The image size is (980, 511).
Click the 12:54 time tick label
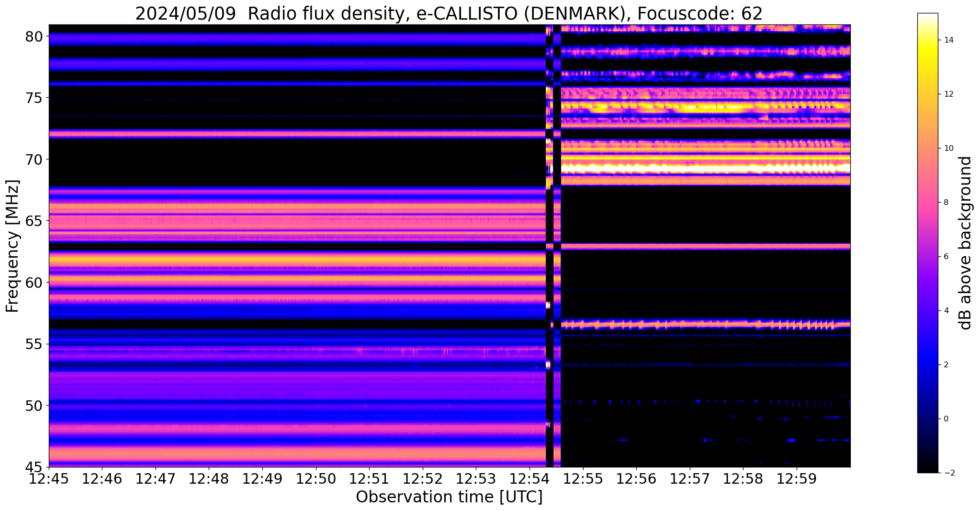529,478
